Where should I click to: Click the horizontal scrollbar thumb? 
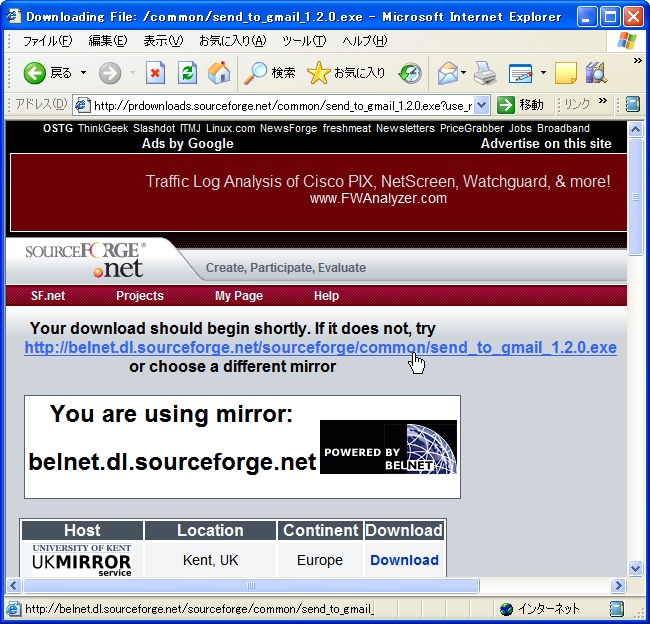251,585
